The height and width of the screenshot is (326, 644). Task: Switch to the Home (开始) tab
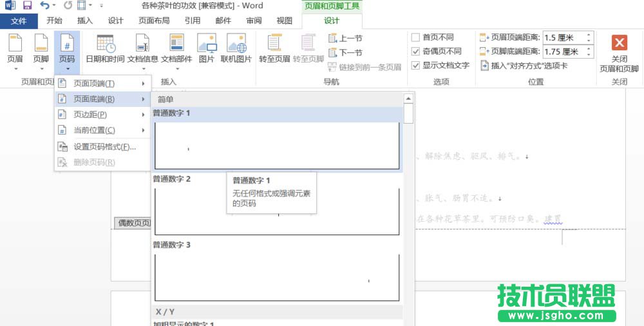pos(54,21)
